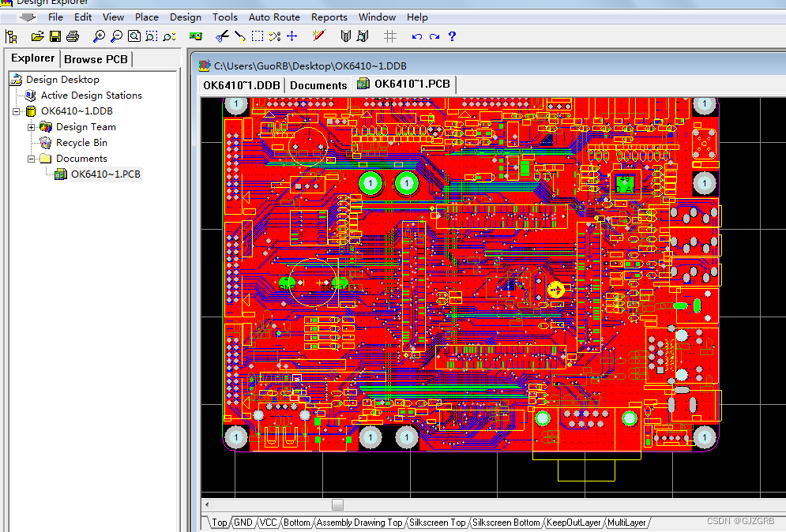Open the Design menu
This screenshot has height=532, width=786.
tap(186, 17)
